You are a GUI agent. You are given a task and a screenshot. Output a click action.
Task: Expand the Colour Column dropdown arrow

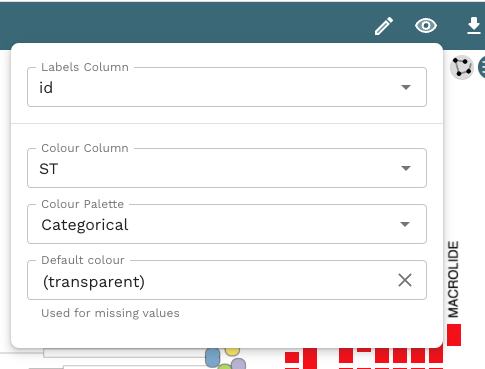coord(406,168)
